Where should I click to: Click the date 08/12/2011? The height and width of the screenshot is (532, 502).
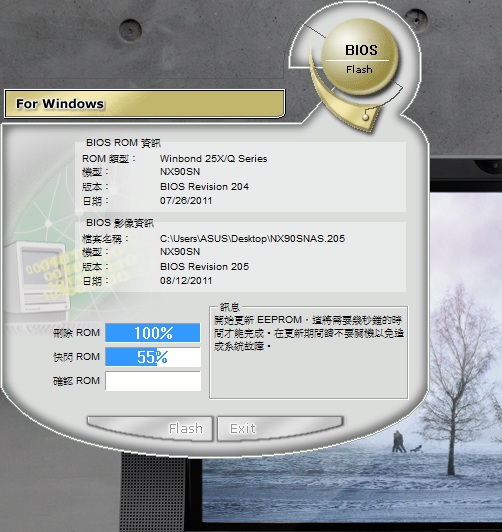(186, 281)
